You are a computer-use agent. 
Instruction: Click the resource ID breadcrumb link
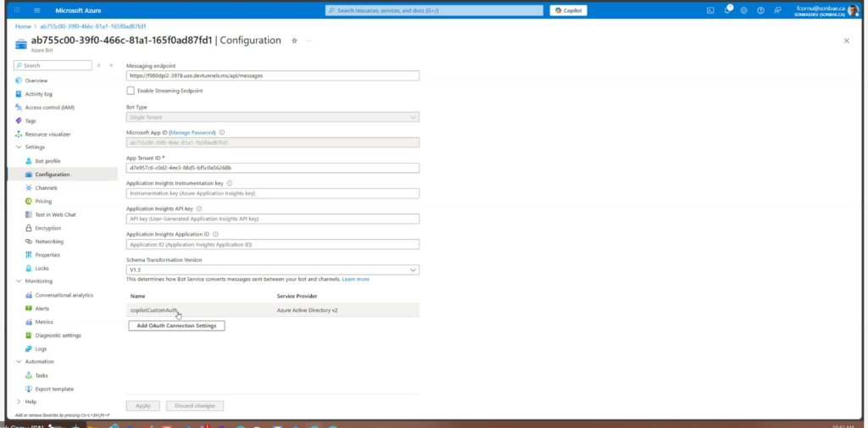(93, 26)
